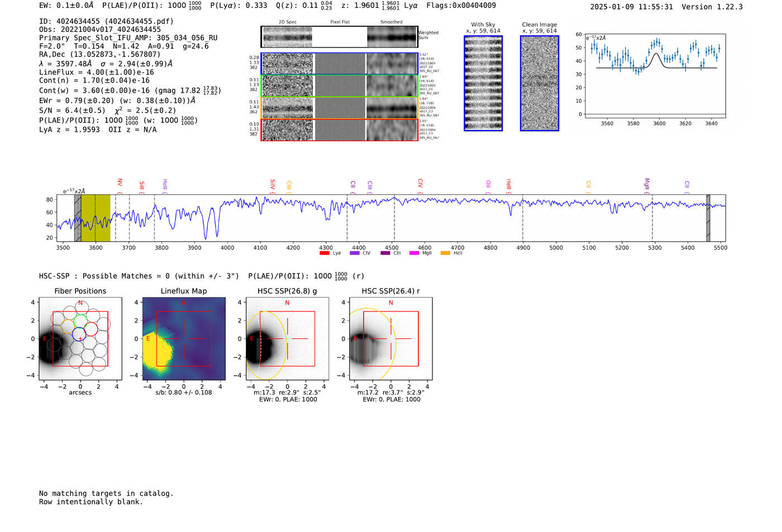Click the s/b: 0.80 +/- 0.108 caption

(184, 392)
